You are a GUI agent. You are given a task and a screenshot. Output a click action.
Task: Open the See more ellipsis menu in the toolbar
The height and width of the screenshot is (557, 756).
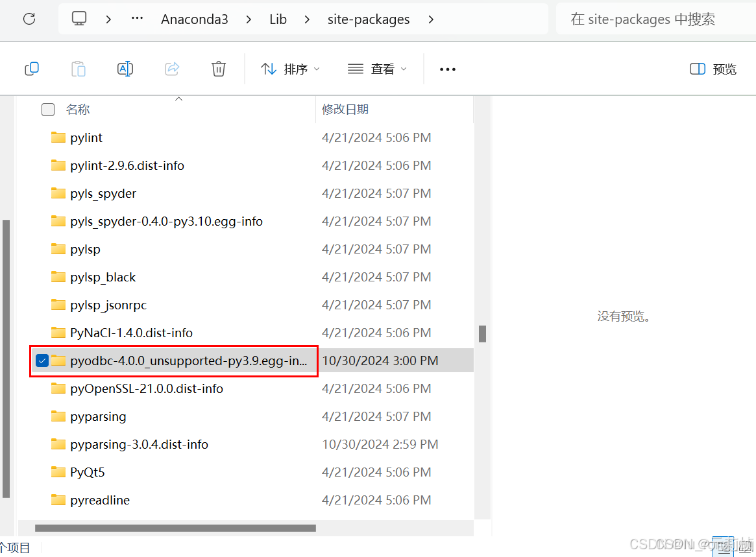(x=447, y=69)
